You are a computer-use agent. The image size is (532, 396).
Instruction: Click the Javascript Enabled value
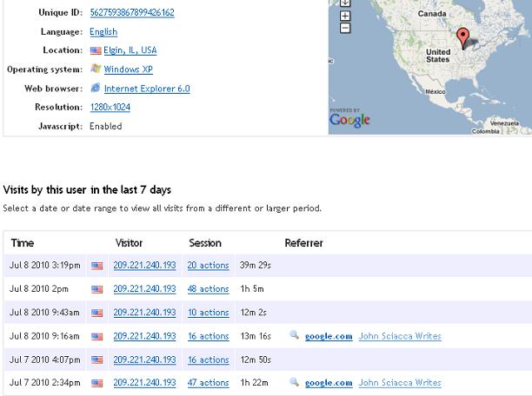click(106, 126)
